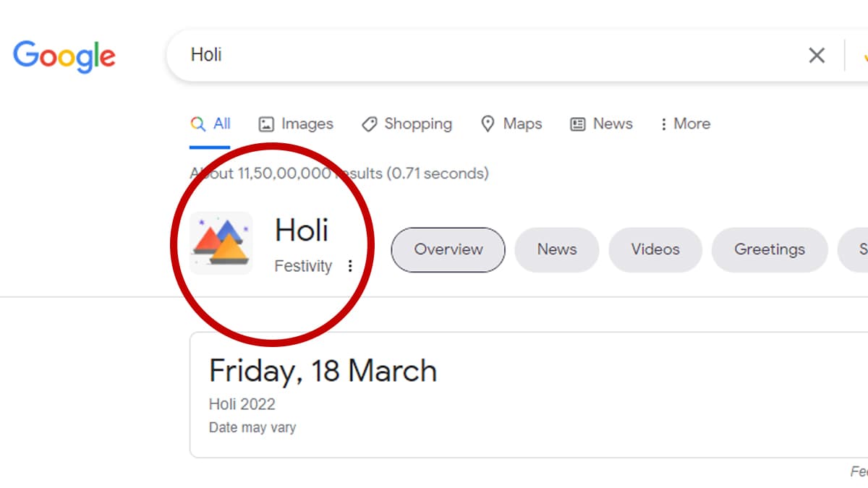Click the Date may vary note
The height and width of the screenshot is (488, 868).
click(252, 427)
